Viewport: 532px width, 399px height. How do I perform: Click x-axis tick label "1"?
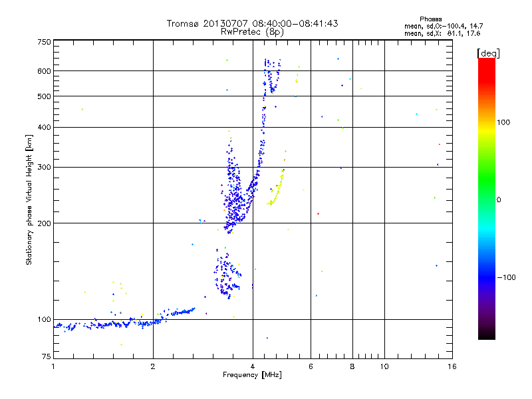click(x=53, y=366)
